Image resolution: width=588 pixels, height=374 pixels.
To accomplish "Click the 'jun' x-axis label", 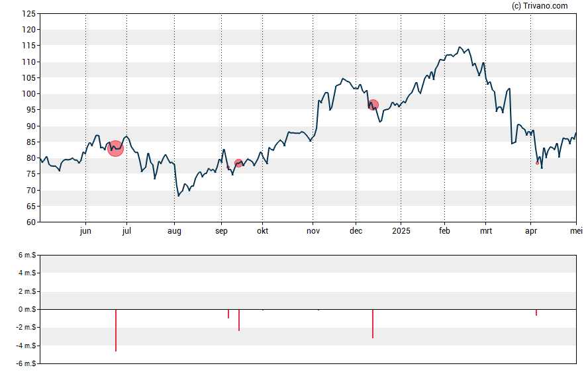I will tap(85, 231).
